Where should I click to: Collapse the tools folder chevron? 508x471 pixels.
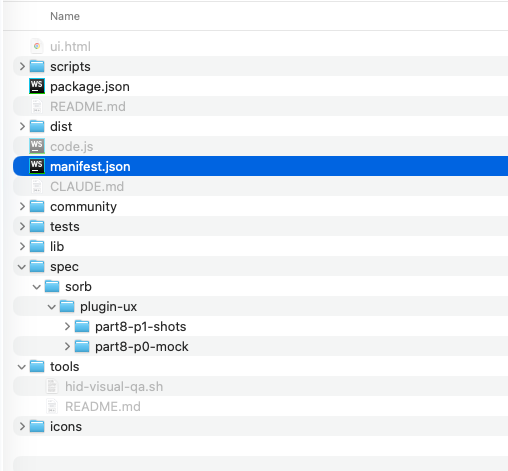pos(22,367)
